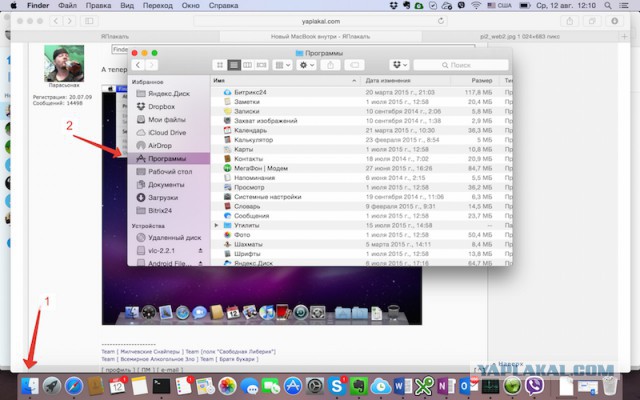This screenshot has width=640, height=400.
Task: Open the Файл menu in menu bar
Action: (x=67, y=6)
